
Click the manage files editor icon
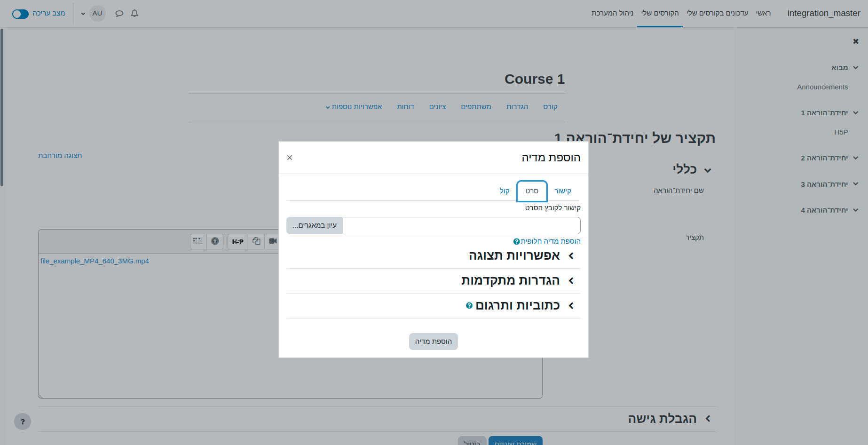coord(256,241)
